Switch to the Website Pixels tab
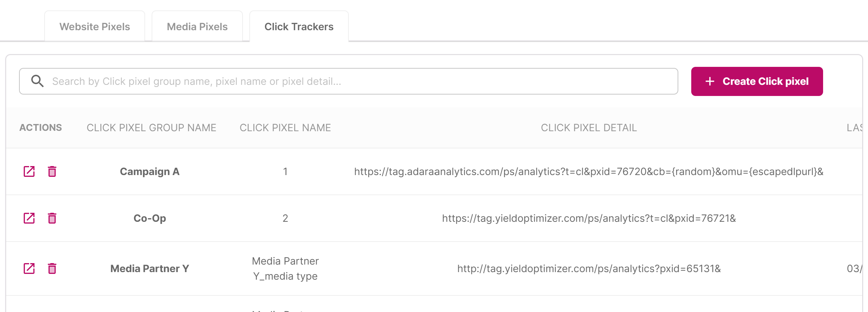The image size is (868, 312). click(94, 26)
